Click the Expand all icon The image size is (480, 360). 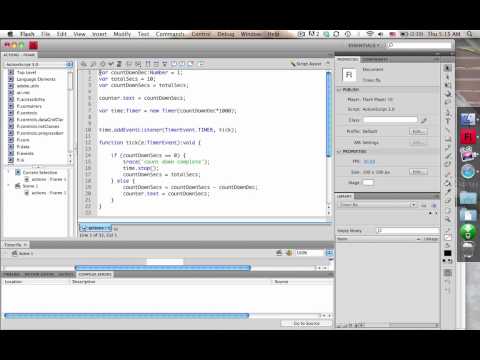(165, 64)
